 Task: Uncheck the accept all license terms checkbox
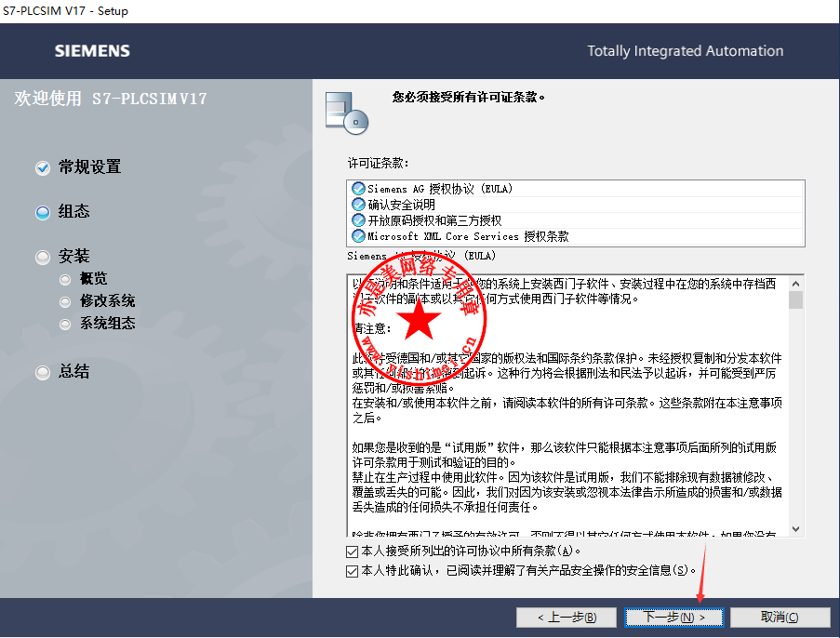tap(352, 552)
